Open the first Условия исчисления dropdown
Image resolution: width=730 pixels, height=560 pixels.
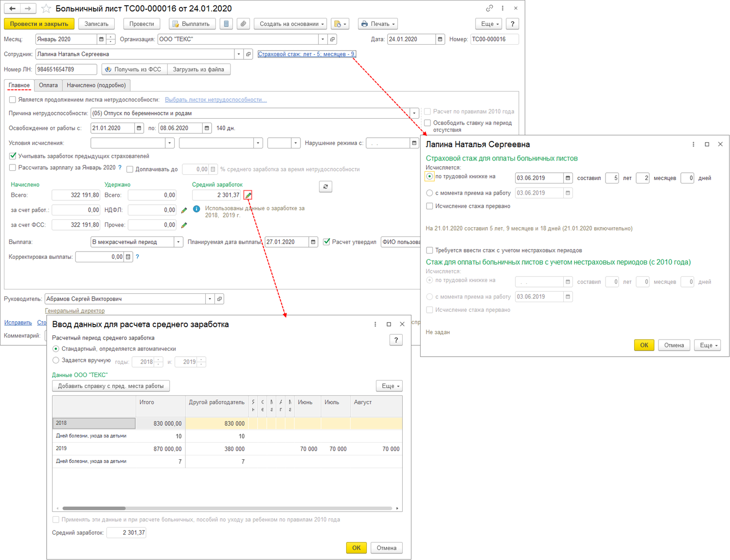click(x=170, y=143)
